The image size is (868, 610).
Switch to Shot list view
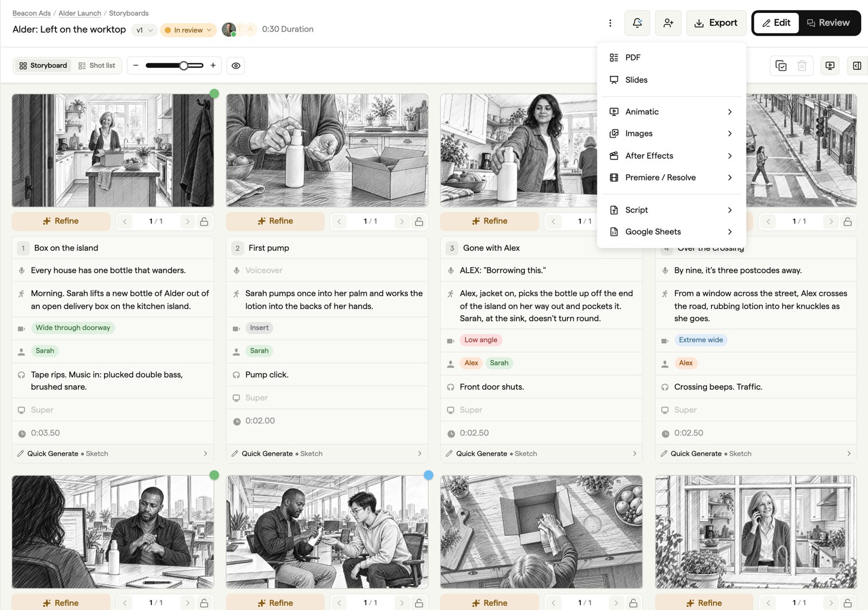[x=97, y=66]
